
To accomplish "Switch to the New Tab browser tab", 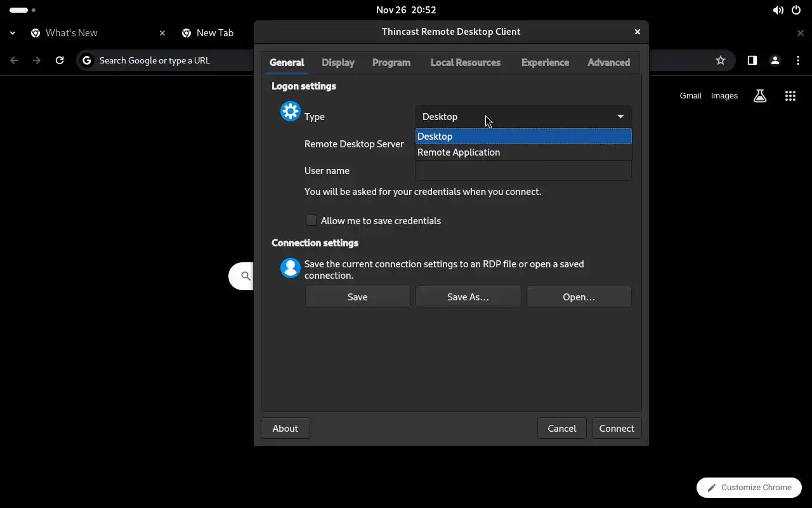I will tap(214, 33).
